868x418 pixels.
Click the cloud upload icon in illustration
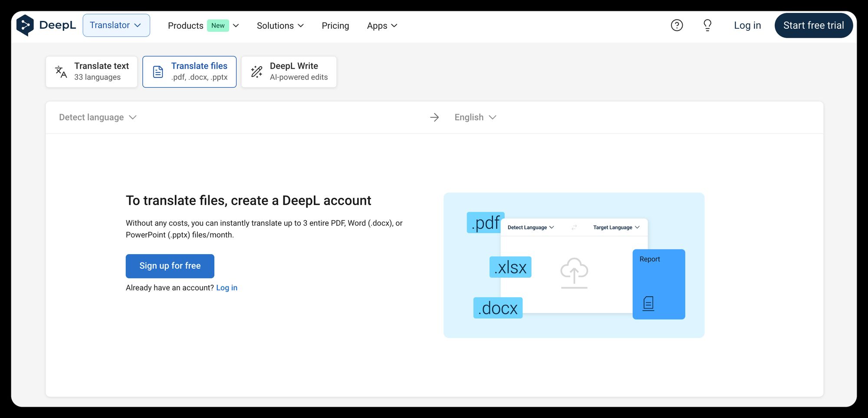click(x=574, y=272)
